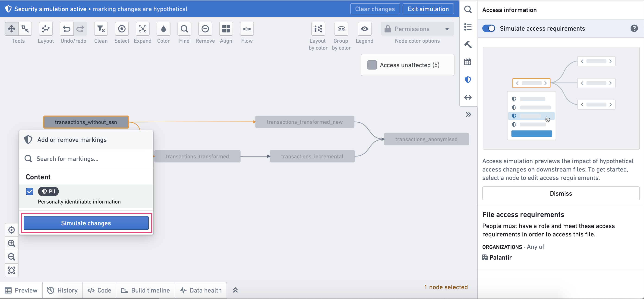Apply Layout by color
Viewport: 644px width, 299px height.
(318, 29)
